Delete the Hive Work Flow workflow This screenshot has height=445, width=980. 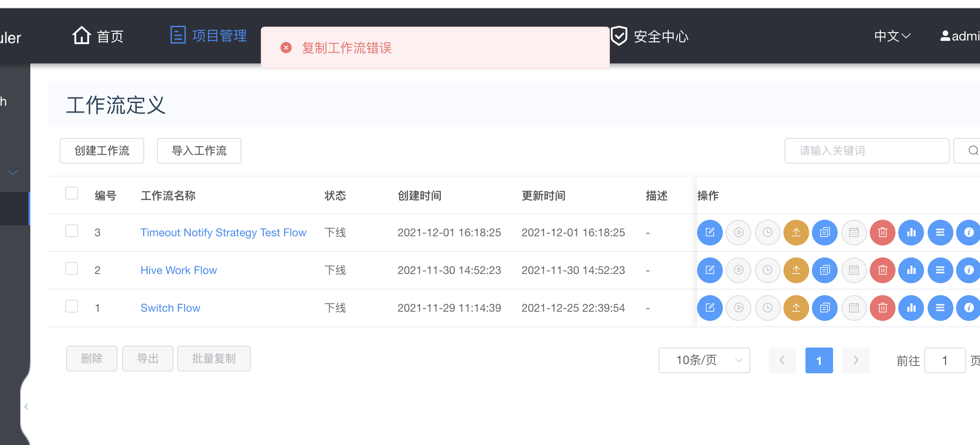[x=883, y=270]
